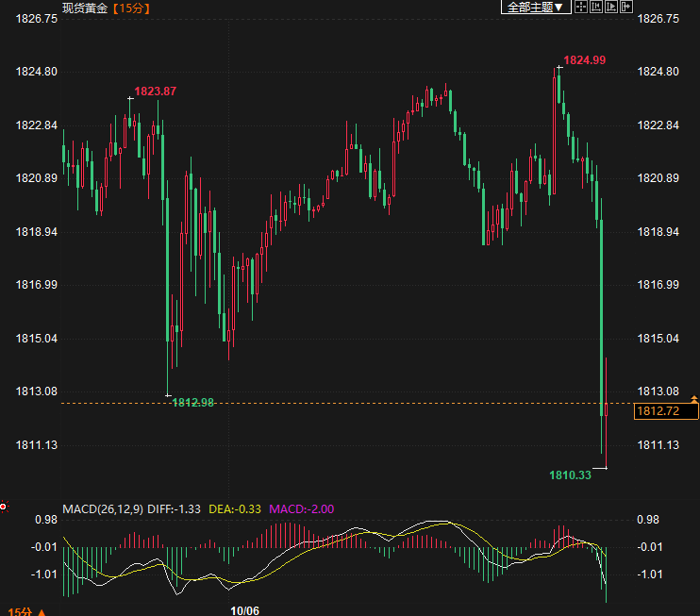
Task: Open the 全部主题 theme dropdown
Action: [x=534, y=8]
